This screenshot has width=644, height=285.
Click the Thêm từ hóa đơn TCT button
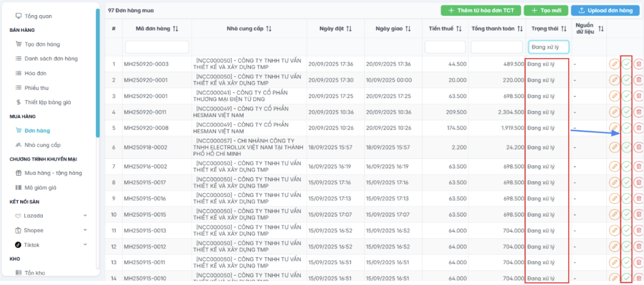click(x=481, y=10)
